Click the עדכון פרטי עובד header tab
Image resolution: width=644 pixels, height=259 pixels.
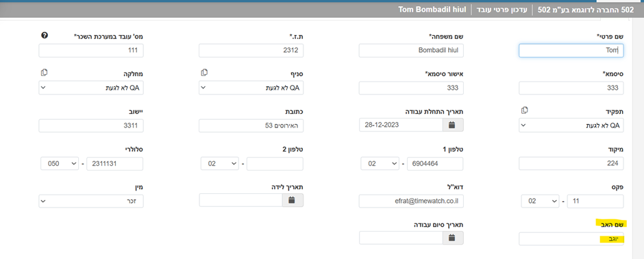click(x=502, y=10)
